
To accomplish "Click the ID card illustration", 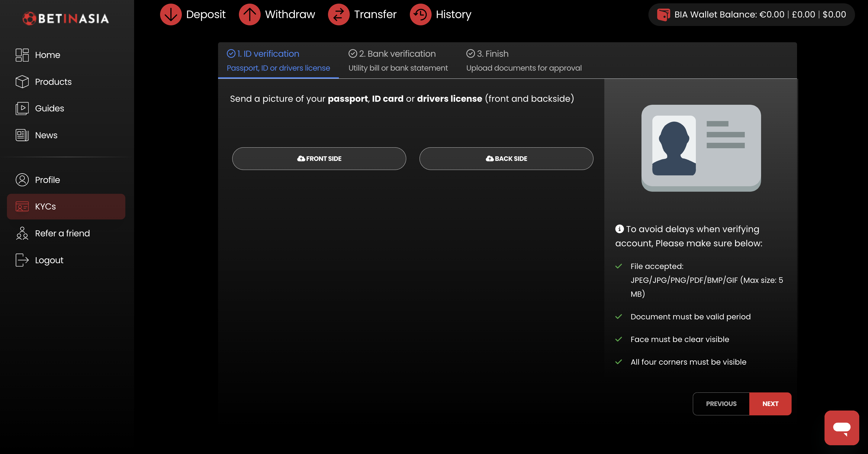I will pos(701,148).
